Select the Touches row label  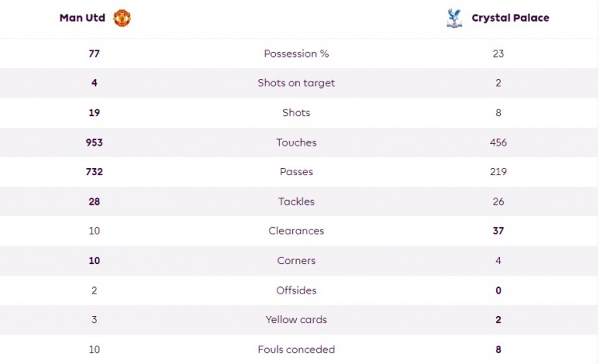pos(297,142)
